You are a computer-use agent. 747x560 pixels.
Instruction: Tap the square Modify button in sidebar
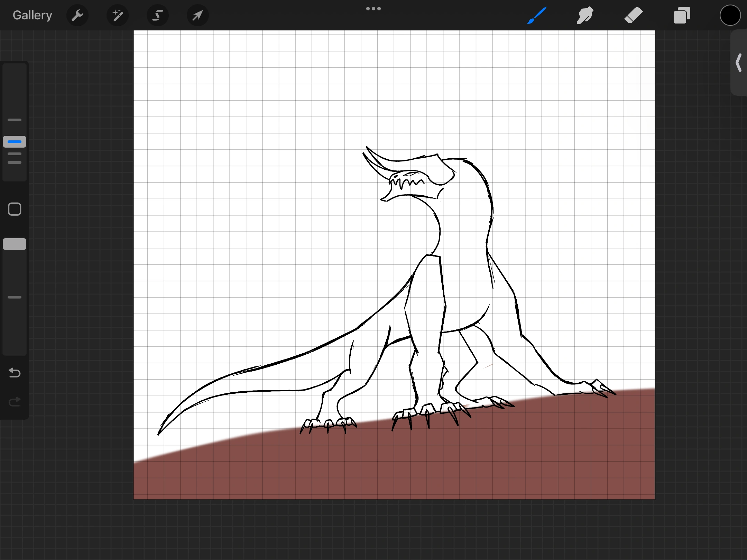[15, 209]
